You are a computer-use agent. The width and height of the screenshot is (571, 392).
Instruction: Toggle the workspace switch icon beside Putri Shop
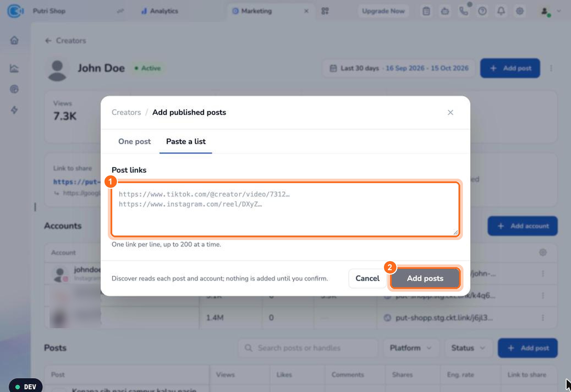coord(120,11)
